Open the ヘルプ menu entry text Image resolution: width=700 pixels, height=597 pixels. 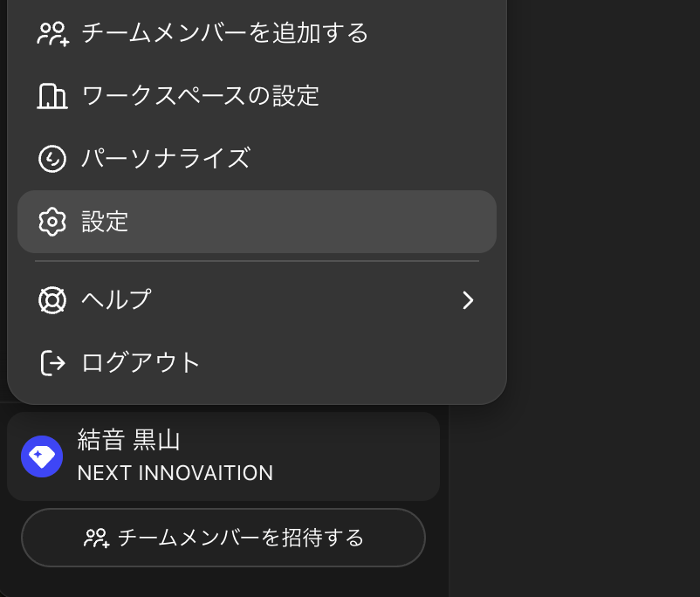point(116,300)
